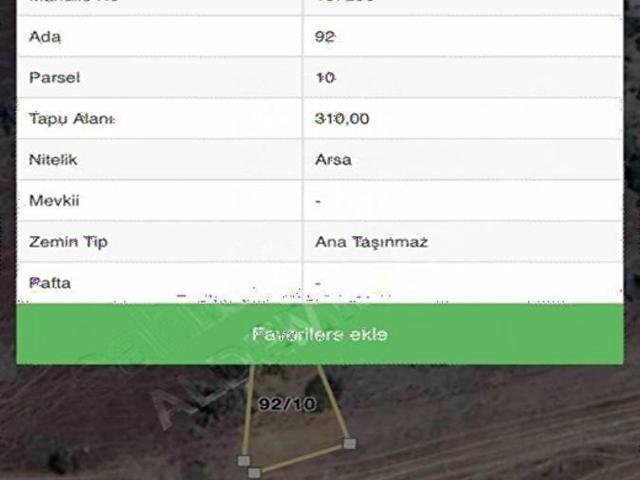Click the parcel's left corner handle above lowest
Image resolution: width=640 pixels, height=480 pixels.
244,460
